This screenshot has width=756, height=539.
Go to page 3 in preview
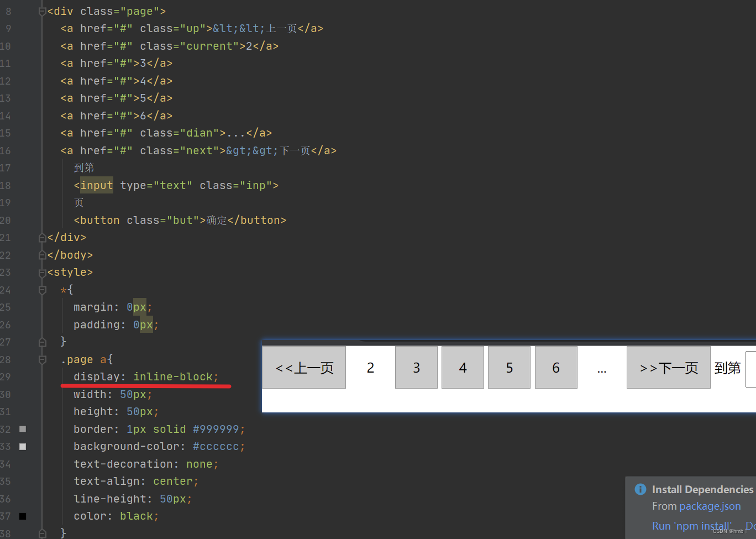(416, 368)
